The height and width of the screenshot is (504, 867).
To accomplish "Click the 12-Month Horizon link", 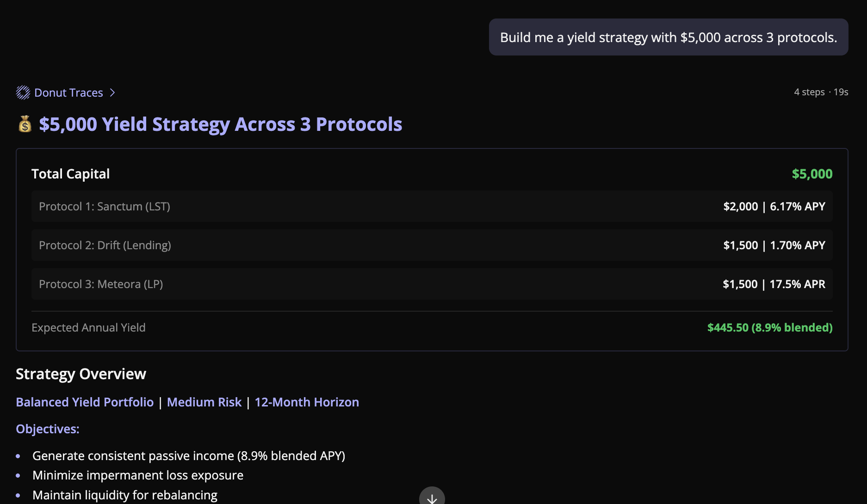I will tap(307, 402).
